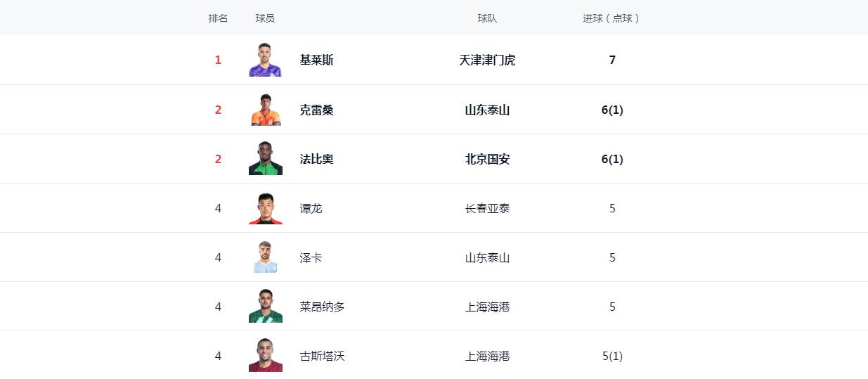The width and height of the screenshot is (868, 379).
Task: Click 克雷桑 player avatar photo
Action: coord(265,109)
